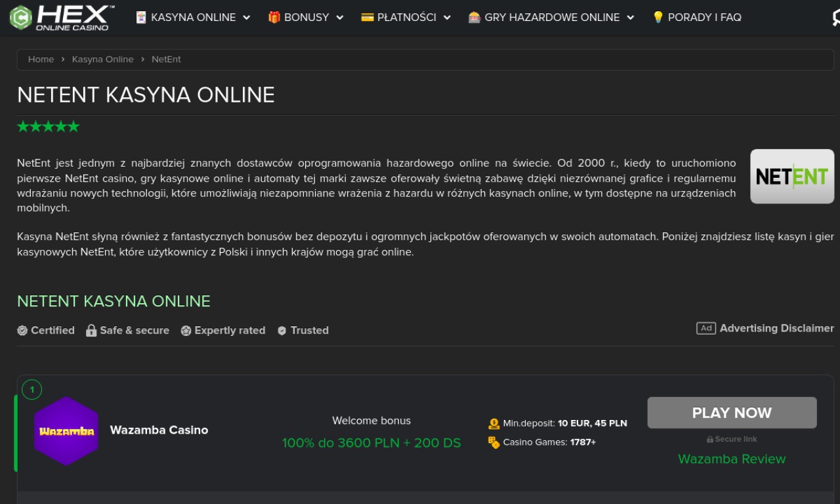Click the lightbulb icon beside Porady i FAQ
This screenshot has width=840, height=504.
pos(658,18)
